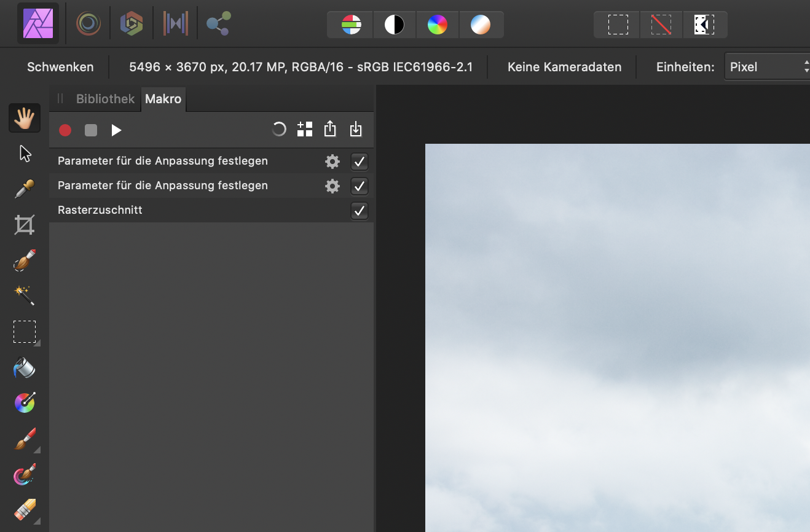Select the second Parameter für die Anpassung festlegen row
The height and width of the screenshot is (532, 810).
211,186
